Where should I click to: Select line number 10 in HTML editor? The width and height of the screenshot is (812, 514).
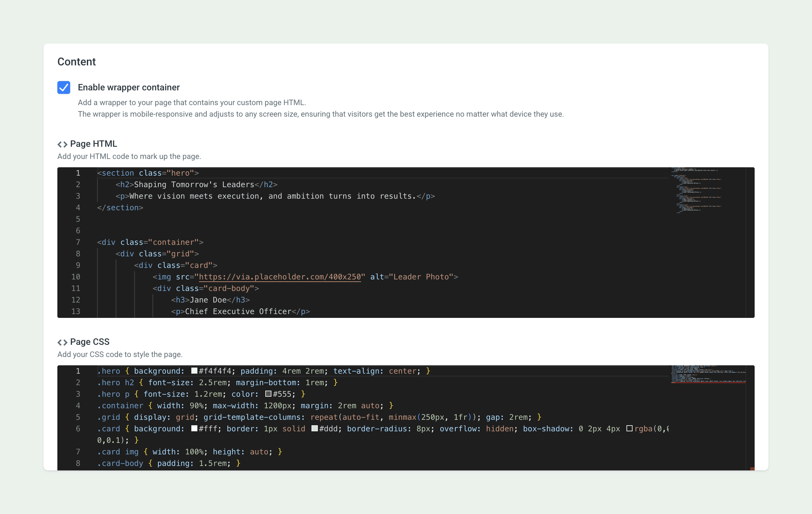point(76,277)
